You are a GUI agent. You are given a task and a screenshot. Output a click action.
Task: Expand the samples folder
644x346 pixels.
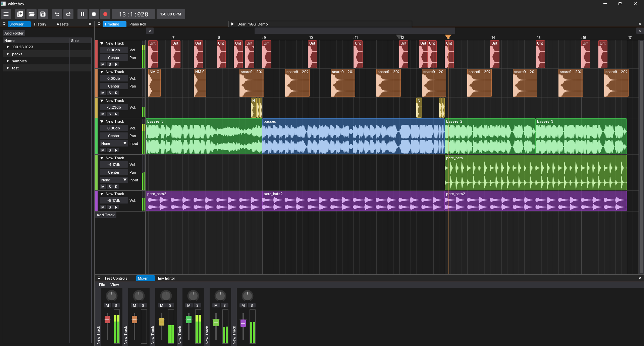[x=8, y=61]
